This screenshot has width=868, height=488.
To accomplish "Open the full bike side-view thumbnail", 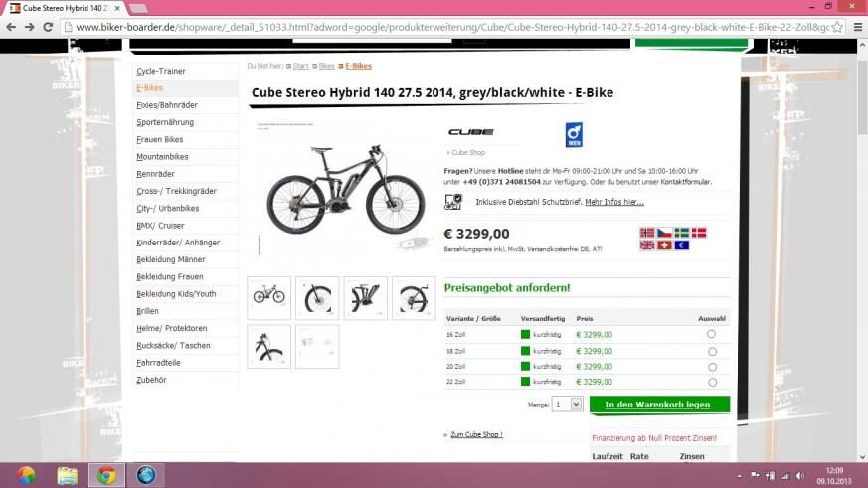I will [269, 298].
